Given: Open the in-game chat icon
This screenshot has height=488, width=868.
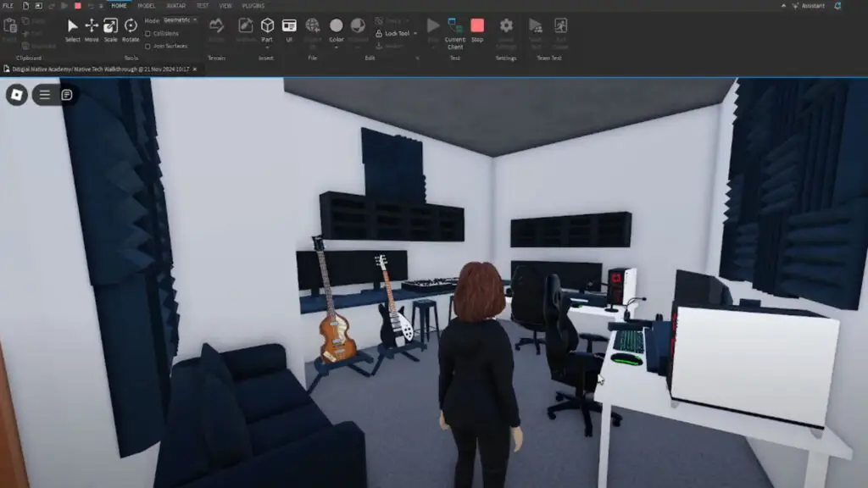Looking at the screenshot, I should click(67, 95).
